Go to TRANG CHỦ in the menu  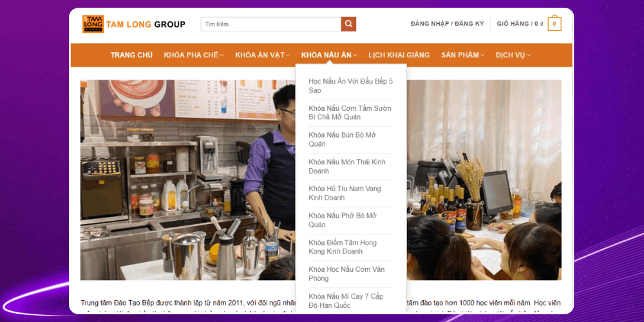coord(131,55)
